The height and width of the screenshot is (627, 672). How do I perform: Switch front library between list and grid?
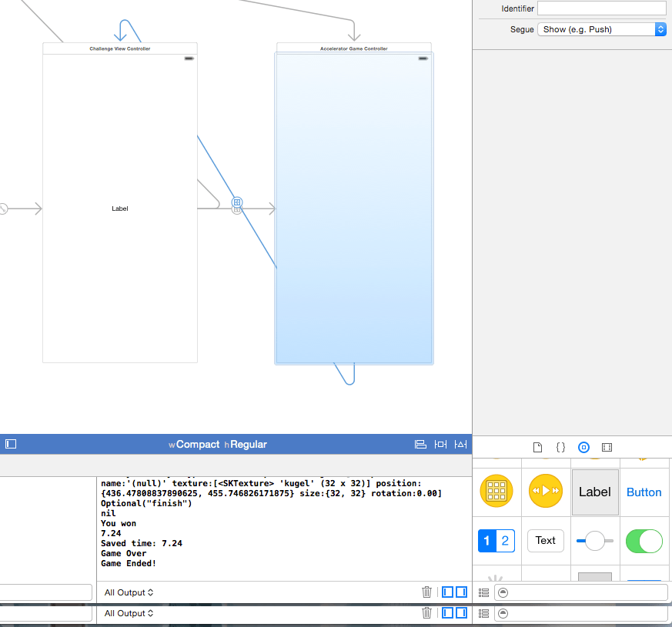point(484,592)
